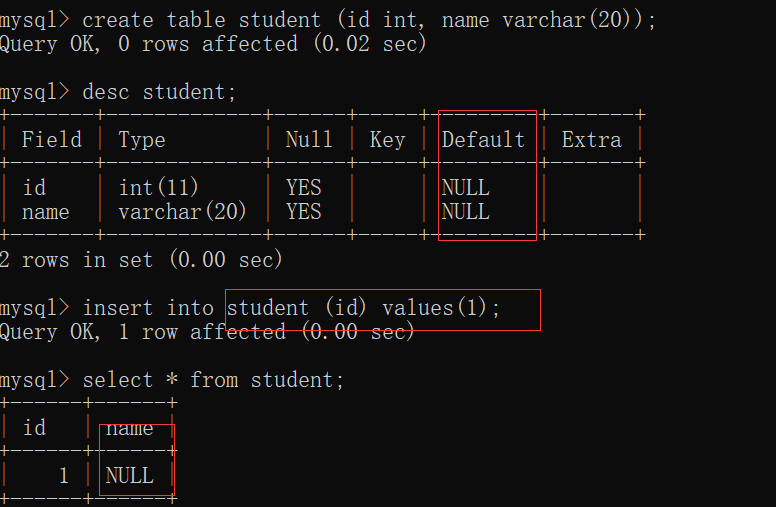Click the "2 rows in set" message
The height and width of the screenshot is (507, 776).
141,260
